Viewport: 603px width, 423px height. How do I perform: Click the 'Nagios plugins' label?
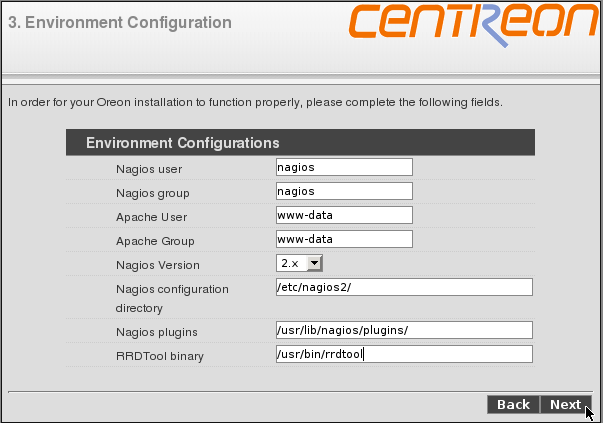(157, 332)
